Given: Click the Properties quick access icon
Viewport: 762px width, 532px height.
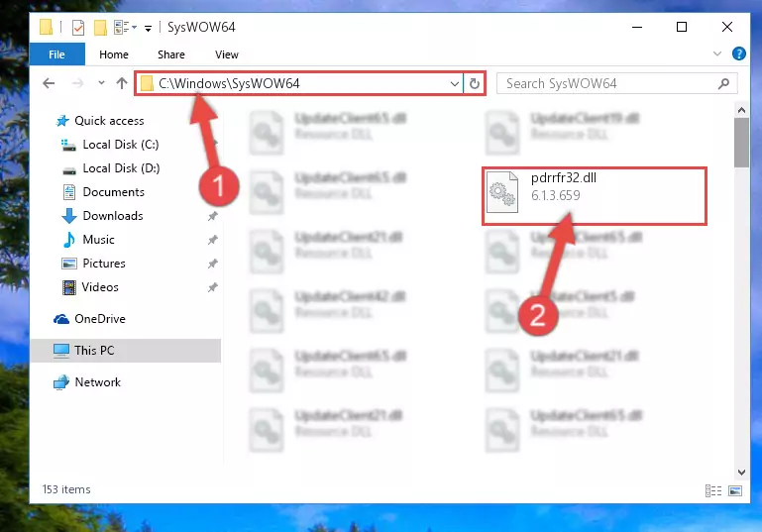Looking at the screenshot, I should click(x=77, y=28).
